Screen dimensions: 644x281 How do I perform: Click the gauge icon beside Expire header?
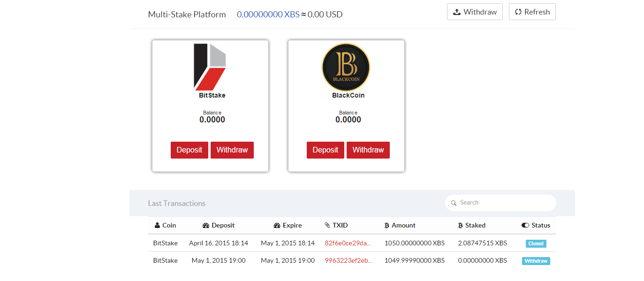pos(277,226)
